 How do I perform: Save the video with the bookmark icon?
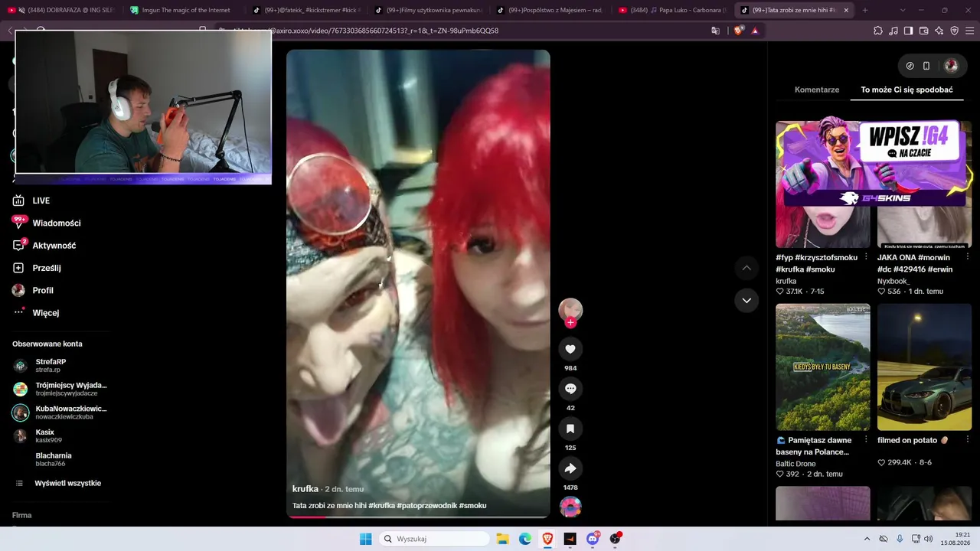tap(570, 429)
